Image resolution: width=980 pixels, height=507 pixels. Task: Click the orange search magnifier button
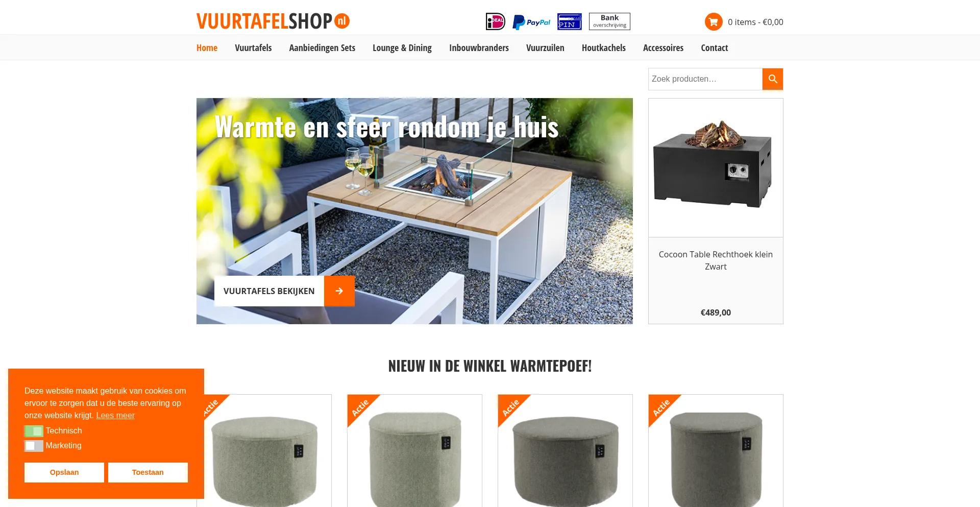pos(773,79)
